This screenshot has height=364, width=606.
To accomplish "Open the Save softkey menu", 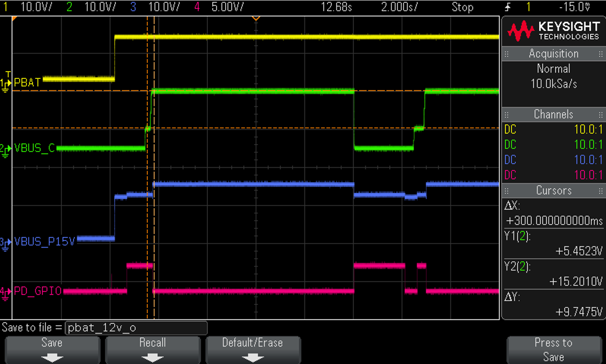I will pos(52,350).
